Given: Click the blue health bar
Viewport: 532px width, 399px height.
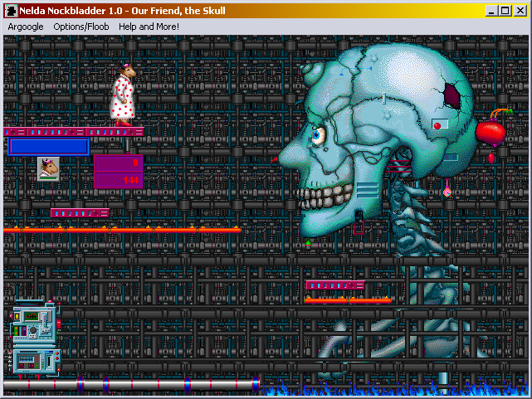Looking at the screenshot, I should pos(49,147).
